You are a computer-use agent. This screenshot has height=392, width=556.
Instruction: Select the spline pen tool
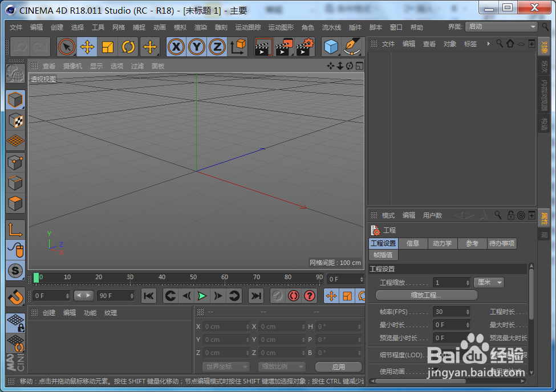(x=352, y=47)
